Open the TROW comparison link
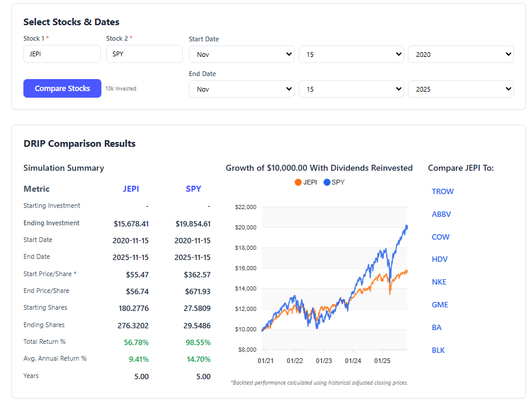The width and height of the screenshot is (532, 399). (x=443, y=191)
